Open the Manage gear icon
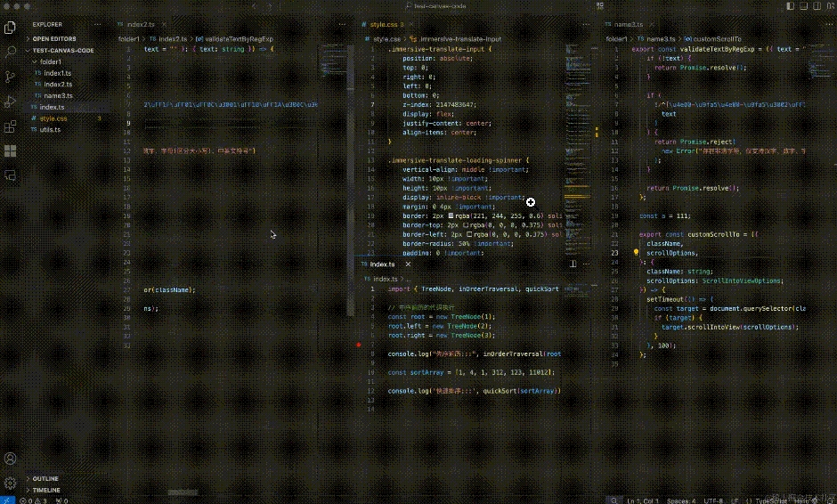The image size is (837, 504). pyautogui.click(x=10, y=484)
